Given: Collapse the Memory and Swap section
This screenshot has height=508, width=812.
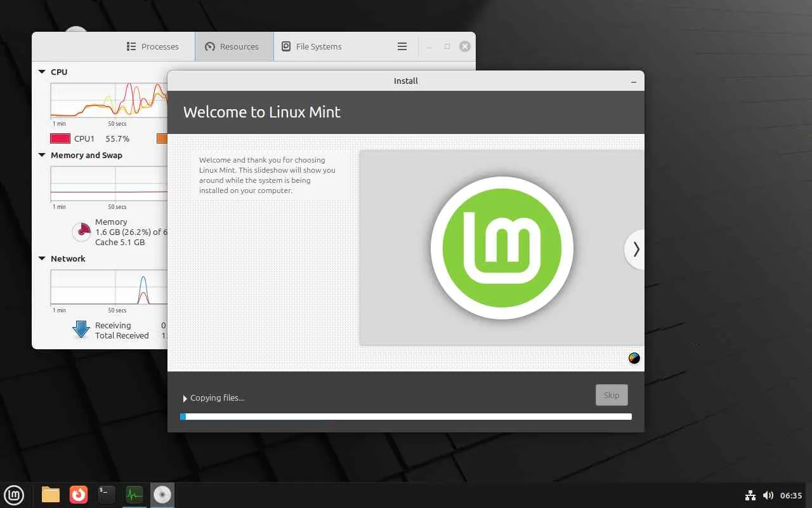Looking at the screenshot, I should pos(42,156).
